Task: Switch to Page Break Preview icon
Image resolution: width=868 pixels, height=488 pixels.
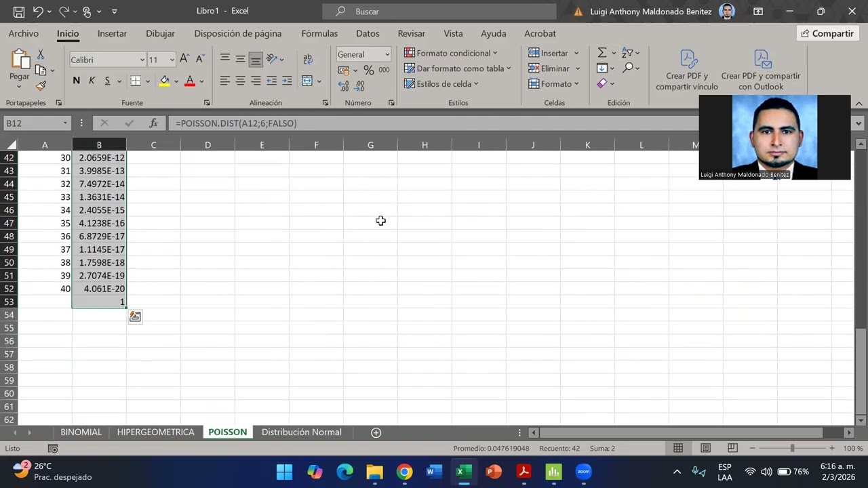Action: tap(732, 448)
